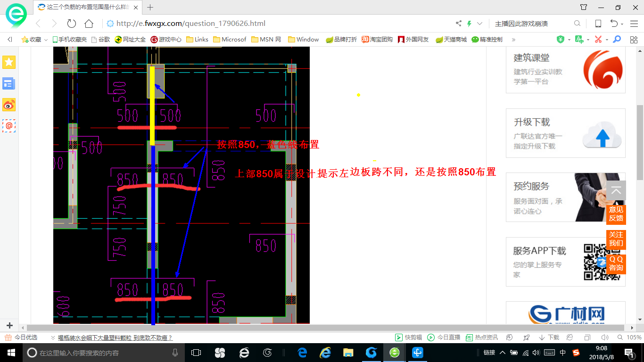Open 天猫商城 bookmark
The width and height of the screenshot is (644, 362).
click(451, 40)
